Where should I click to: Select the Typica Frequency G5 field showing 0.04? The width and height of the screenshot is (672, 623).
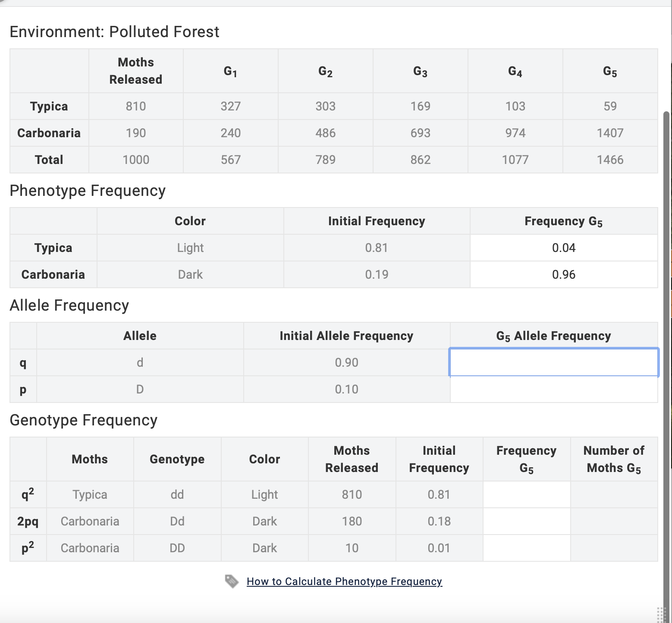coord(563,248)
